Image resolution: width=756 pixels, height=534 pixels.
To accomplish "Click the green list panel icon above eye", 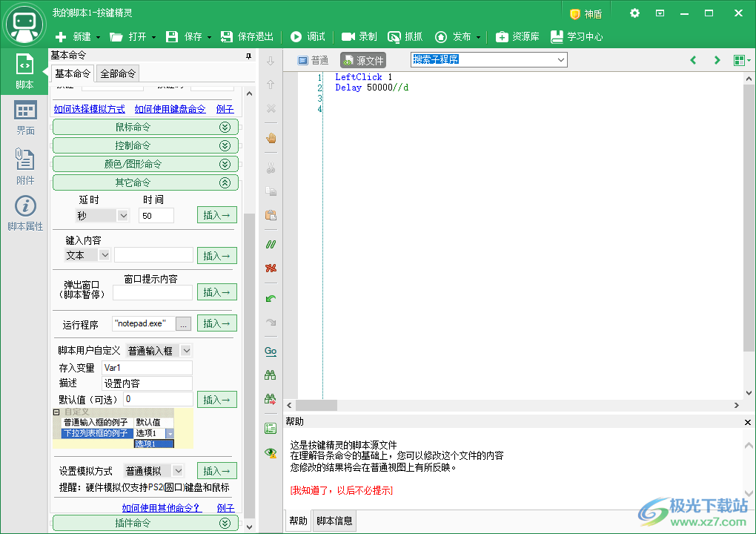I will 271,429.
